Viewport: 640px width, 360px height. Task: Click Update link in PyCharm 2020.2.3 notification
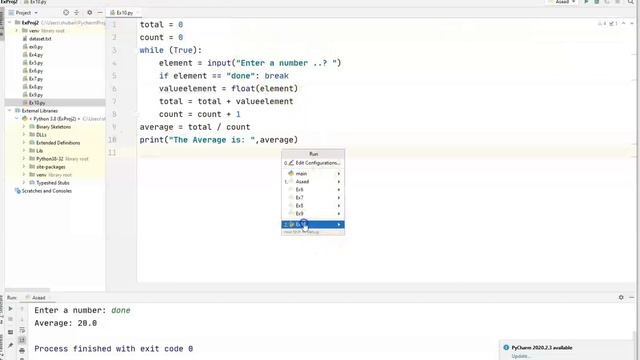point(520,356)
